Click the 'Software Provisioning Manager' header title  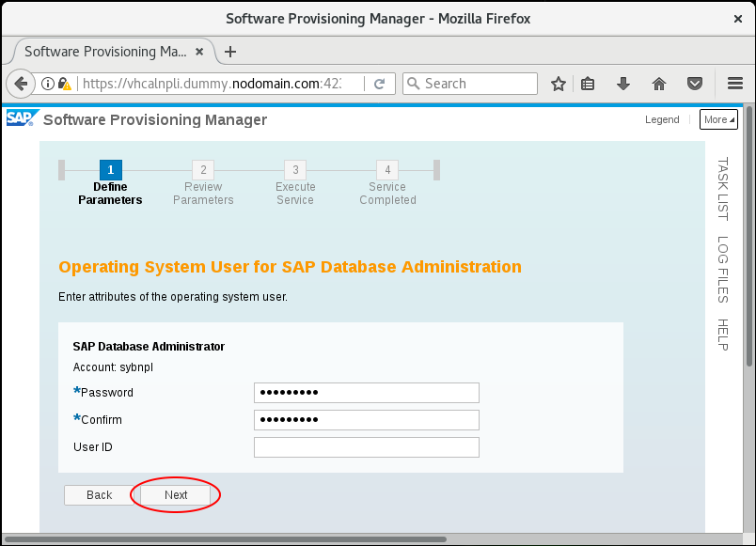point(155,119)
